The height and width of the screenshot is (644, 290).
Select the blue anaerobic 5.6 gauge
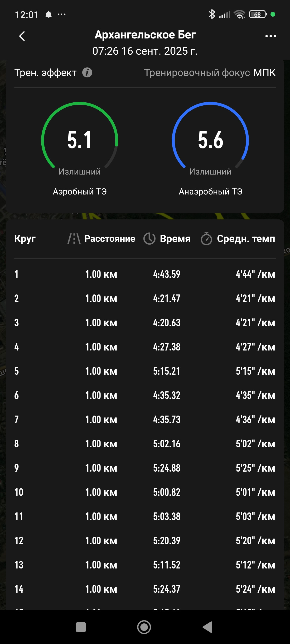point(210,139)
